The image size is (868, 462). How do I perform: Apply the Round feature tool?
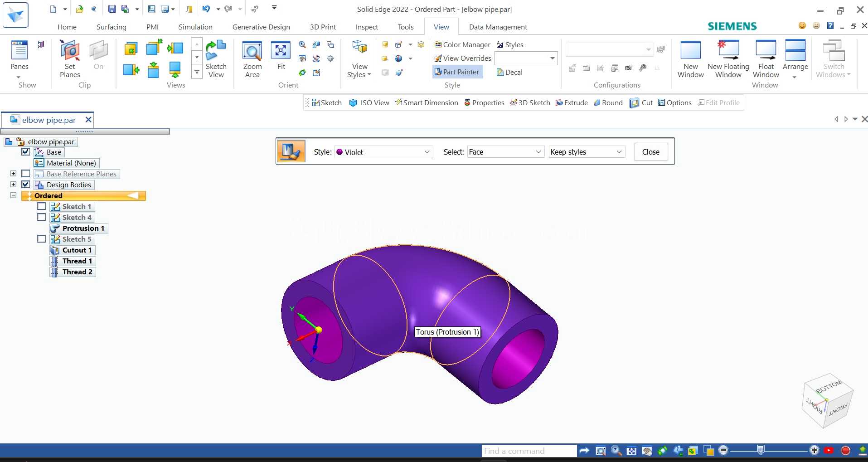[x=608, y=103]
